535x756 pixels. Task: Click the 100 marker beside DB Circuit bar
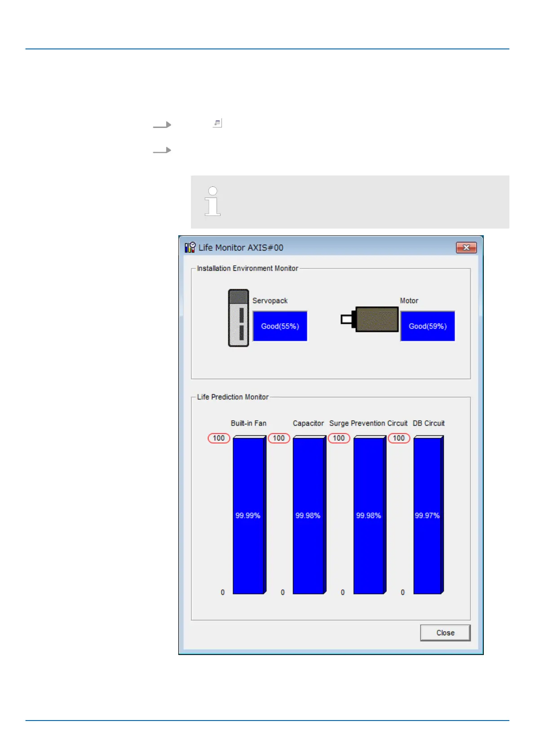coord(399,438)
